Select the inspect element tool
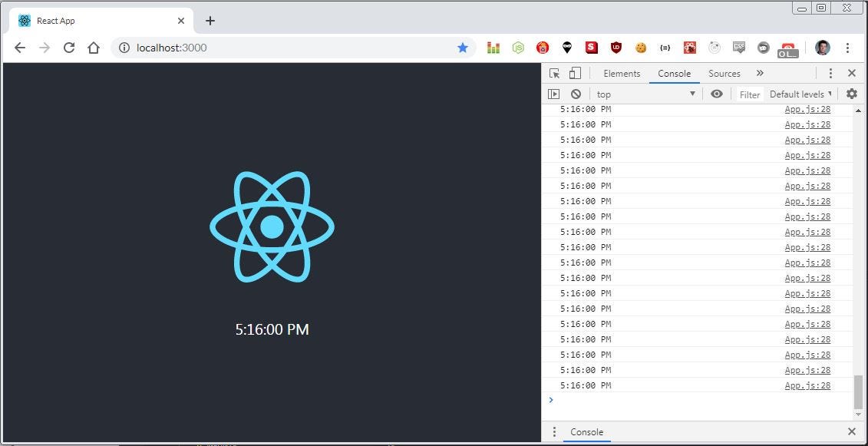 pos(553,73)
